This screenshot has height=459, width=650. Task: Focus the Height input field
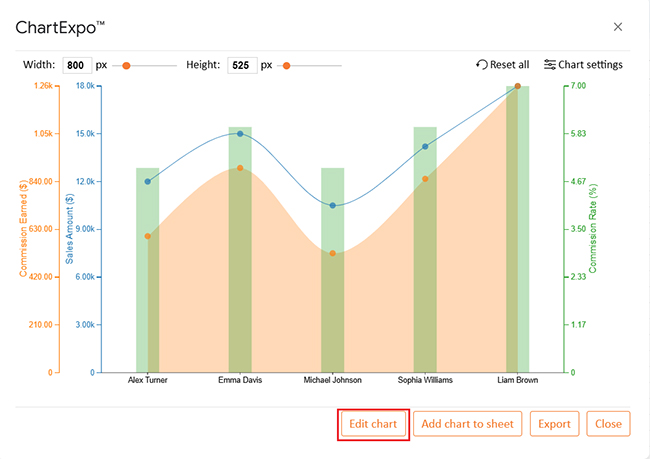(x=242, y=65)
